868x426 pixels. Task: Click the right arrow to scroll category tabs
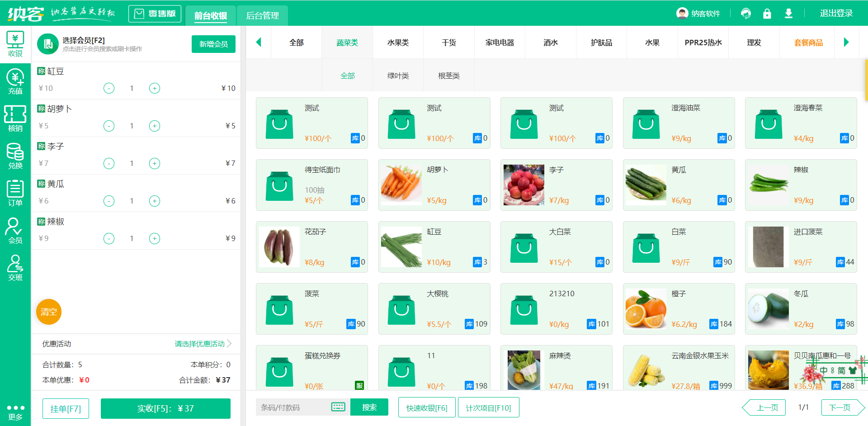tap(846, 42)
